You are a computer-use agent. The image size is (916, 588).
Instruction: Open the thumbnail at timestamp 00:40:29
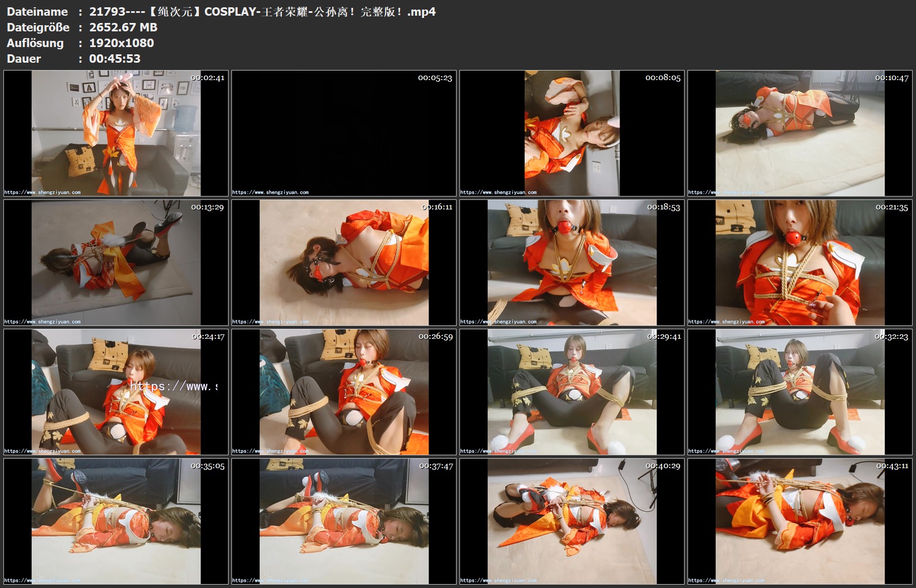click(x=572, y=521)
